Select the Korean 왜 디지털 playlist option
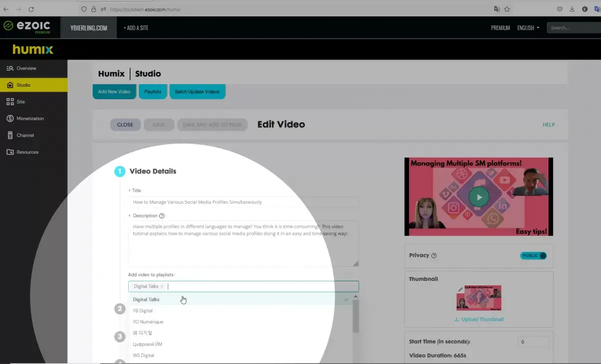 pyautogui.click(x=240, y=333)
